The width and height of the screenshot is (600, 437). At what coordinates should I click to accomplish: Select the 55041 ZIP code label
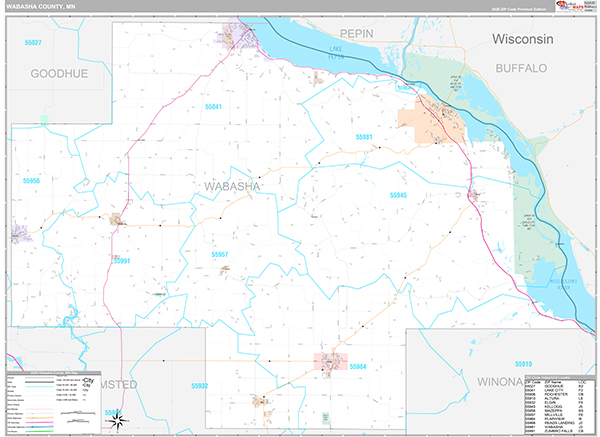213,106
